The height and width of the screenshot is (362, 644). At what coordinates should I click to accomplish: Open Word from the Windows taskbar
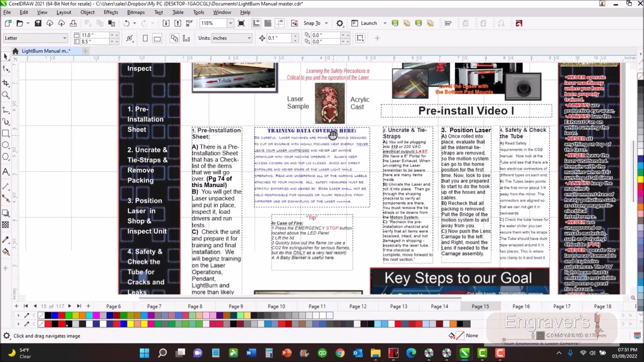pos(251,353)
